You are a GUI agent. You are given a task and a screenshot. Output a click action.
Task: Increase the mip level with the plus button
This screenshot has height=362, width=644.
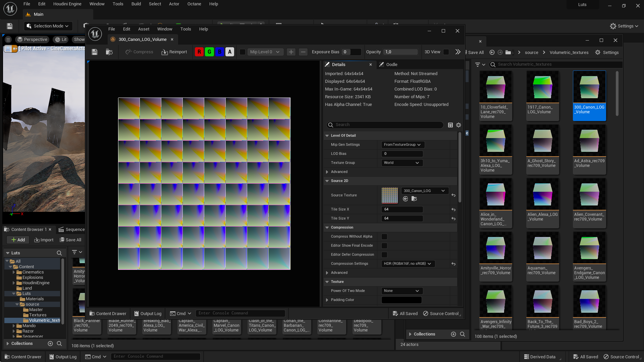[x=291, y=52]
